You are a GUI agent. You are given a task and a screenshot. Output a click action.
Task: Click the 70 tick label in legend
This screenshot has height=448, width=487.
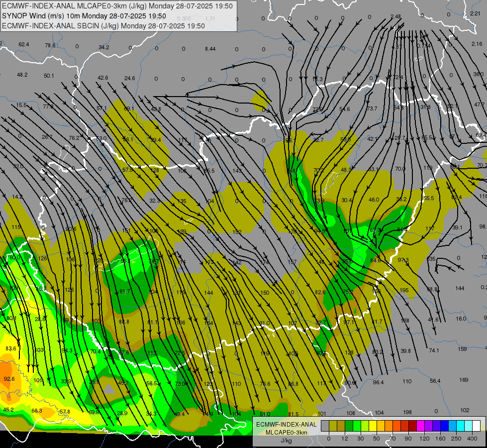(x=392, y=439)
